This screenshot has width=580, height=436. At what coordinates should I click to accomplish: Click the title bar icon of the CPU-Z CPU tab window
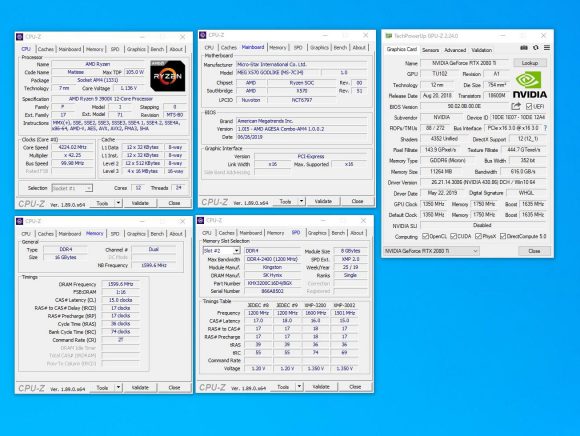coord(20,37)
